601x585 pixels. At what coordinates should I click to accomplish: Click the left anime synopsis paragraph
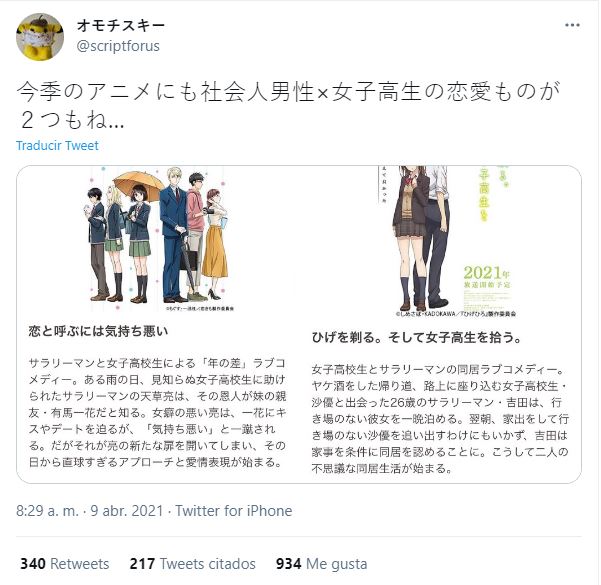(157, 412)
